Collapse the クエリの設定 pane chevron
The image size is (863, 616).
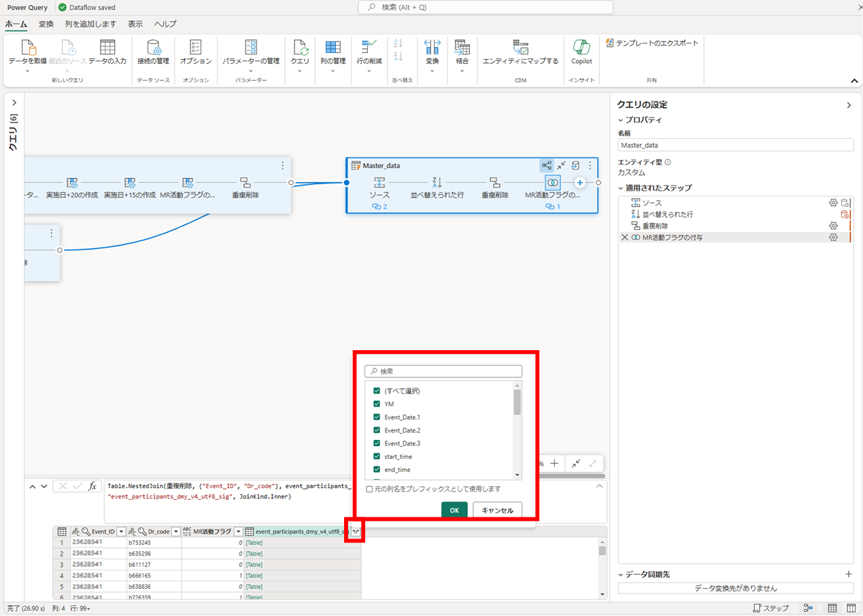pos(849,105)
